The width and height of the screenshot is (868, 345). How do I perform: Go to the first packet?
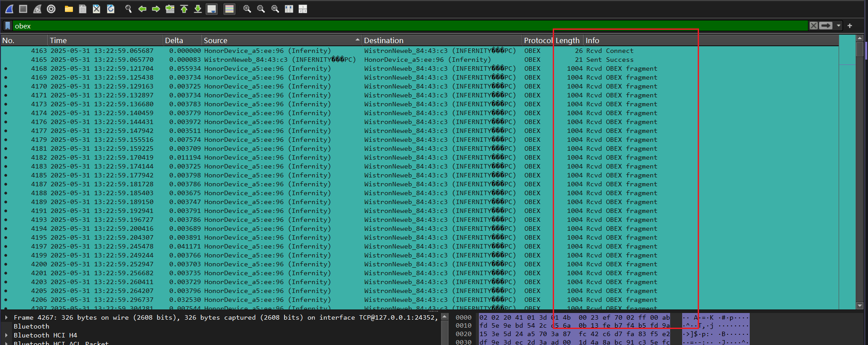click(184, 9)
